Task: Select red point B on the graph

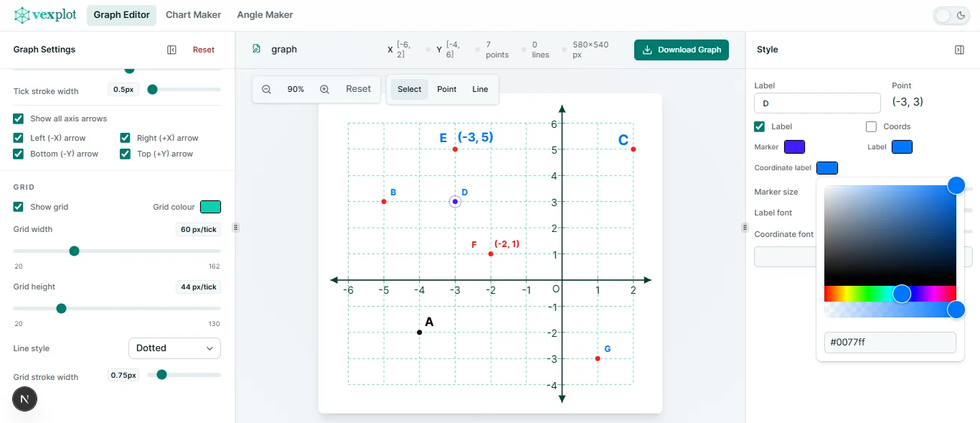Action: click(384, 201)
